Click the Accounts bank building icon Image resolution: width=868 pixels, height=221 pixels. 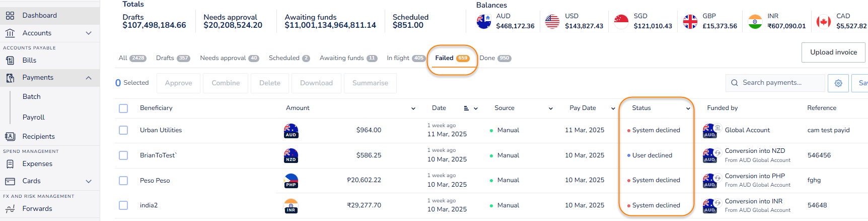pos(10,33)
